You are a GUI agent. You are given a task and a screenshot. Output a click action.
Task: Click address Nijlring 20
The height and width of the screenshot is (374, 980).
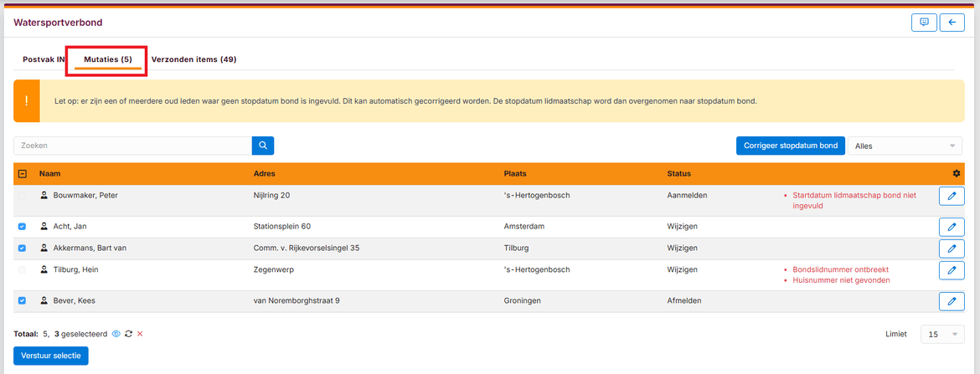pos(271,196)
